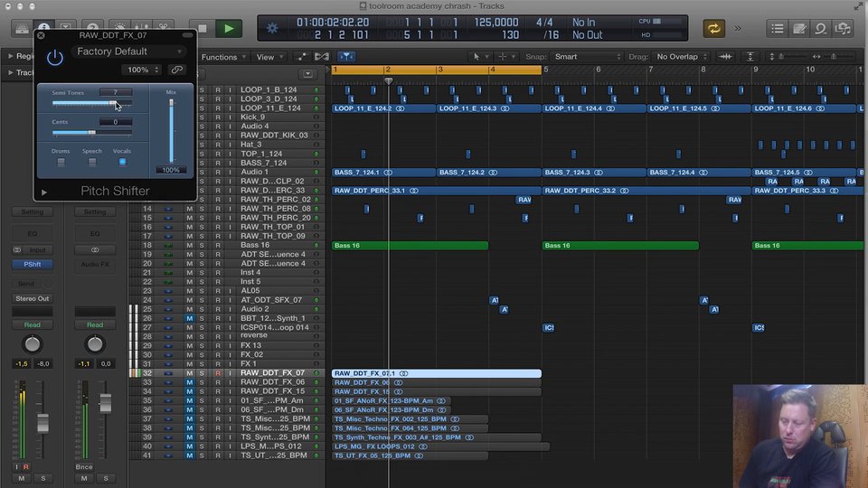Viewport: 868px width, 488px height.
Task: Open the View menu
Action: [269, 57]
